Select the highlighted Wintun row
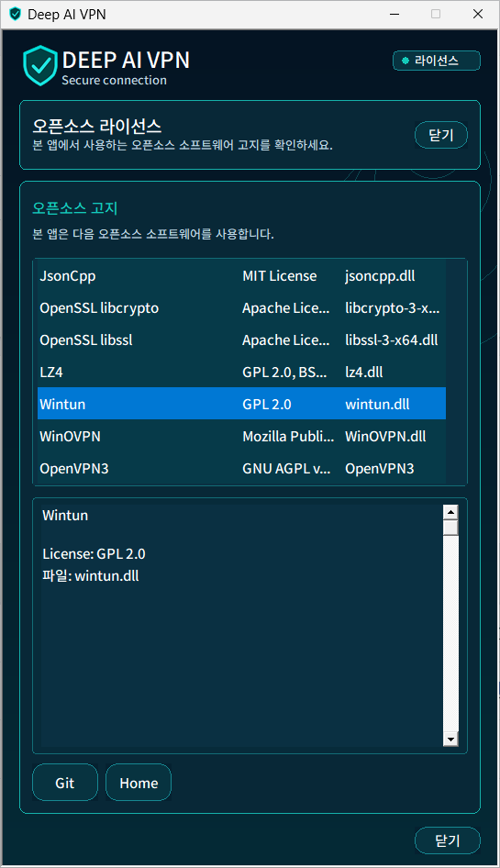This screenshot has height=868, width=500. point(241,404)
